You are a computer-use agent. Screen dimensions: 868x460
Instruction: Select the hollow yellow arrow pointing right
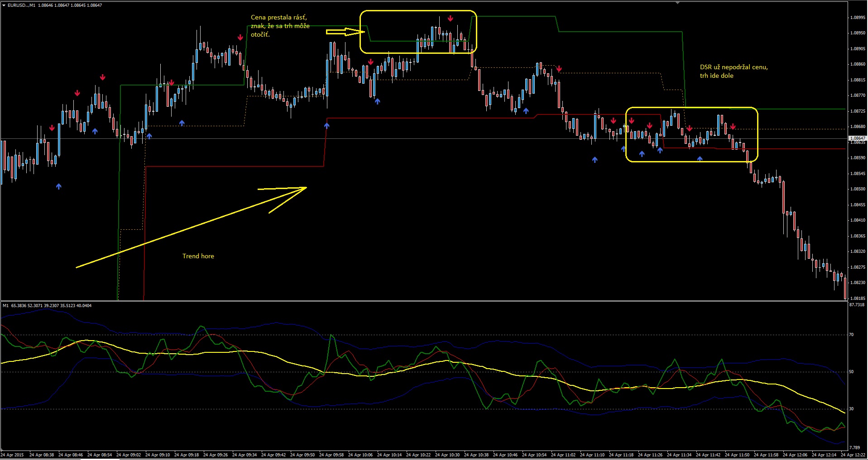click(x=345, y=32)
